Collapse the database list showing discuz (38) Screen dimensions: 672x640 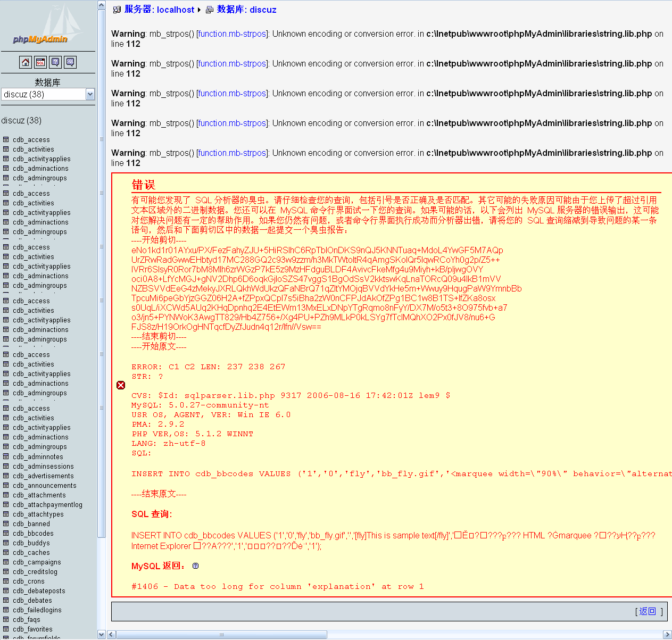(x=22, y=120)
